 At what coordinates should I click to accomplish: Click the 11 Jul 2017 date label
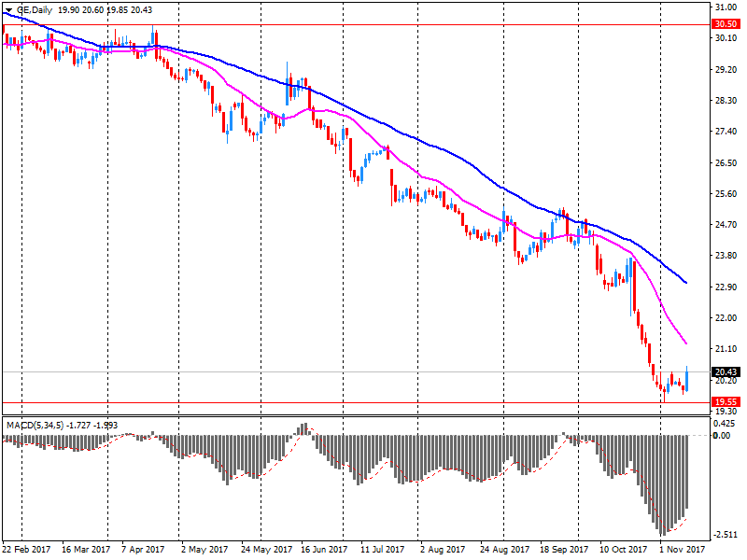pyautogui.click(x=383, y=550)
